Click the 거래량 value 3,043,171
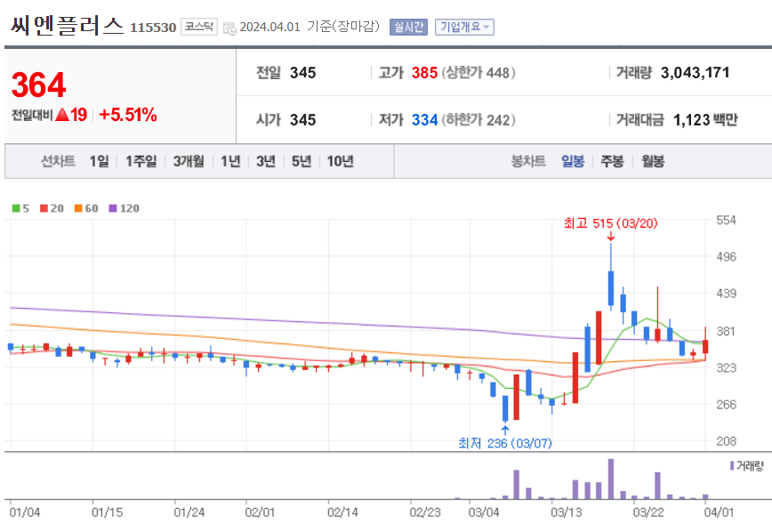 click(x=696, y=73)
